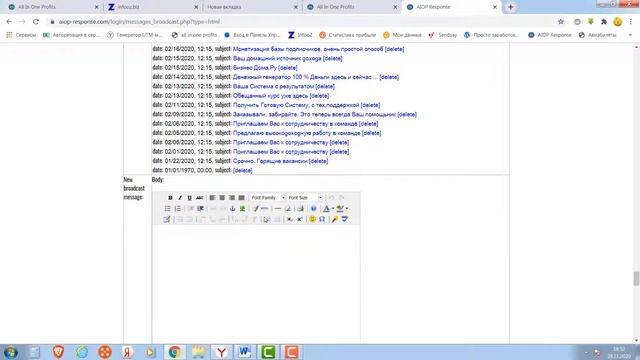640x360 pixels.
Task: Switch to the infooz.biz tab
Action: click(152, 7)
